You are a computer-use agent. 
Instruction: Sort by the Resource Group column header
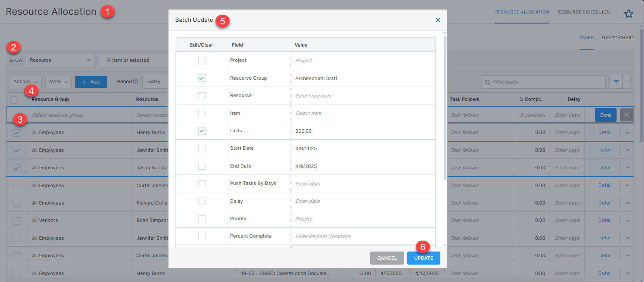pyautogui.click(x=51, y=99)
